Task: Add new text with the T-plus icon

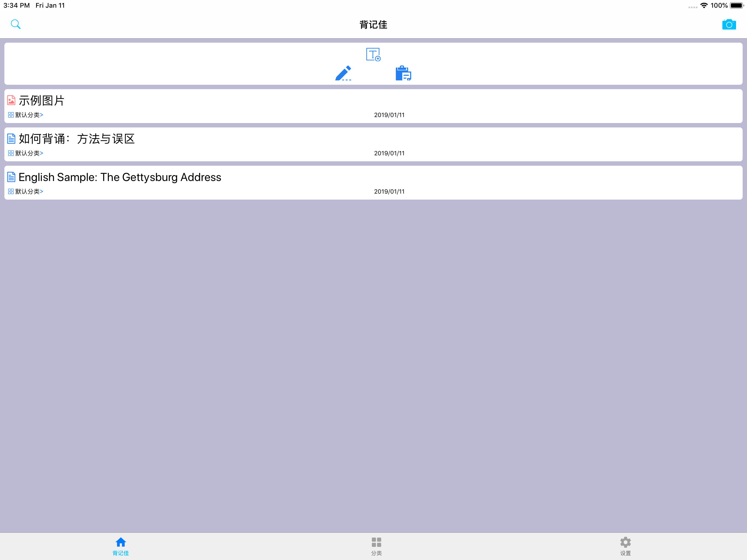Action: (x=373, y=54)
